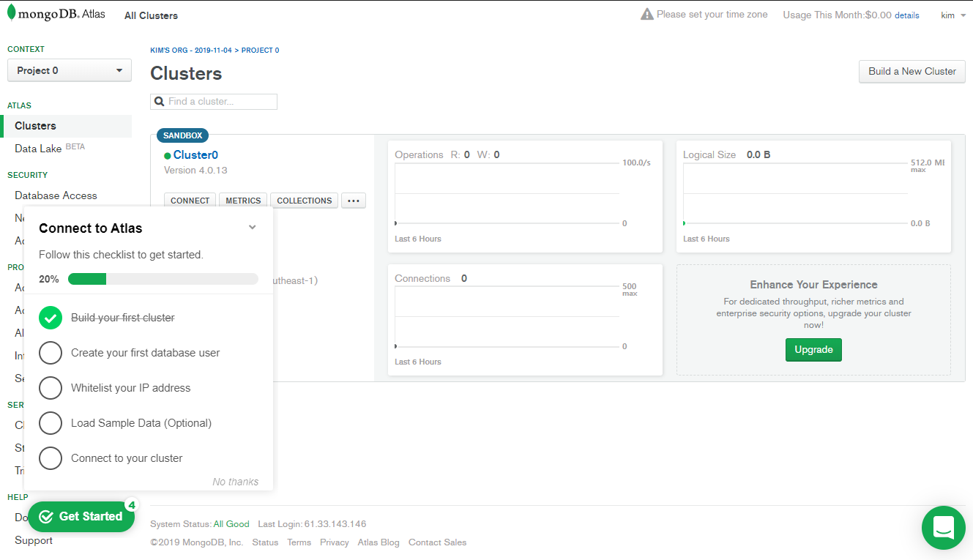Image resolution: width=973 pixels, height=560 pixels.
Task: Open Data Lake BETA in the sidebar
Action: tap(50, 149)
